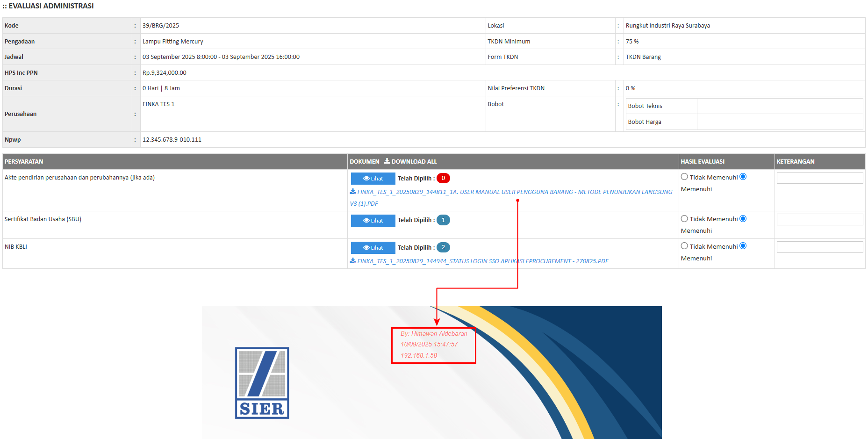
Task: Click the DOWNLOAD ALL icon in the Dokumen header
Action: (x=387, y=161)
